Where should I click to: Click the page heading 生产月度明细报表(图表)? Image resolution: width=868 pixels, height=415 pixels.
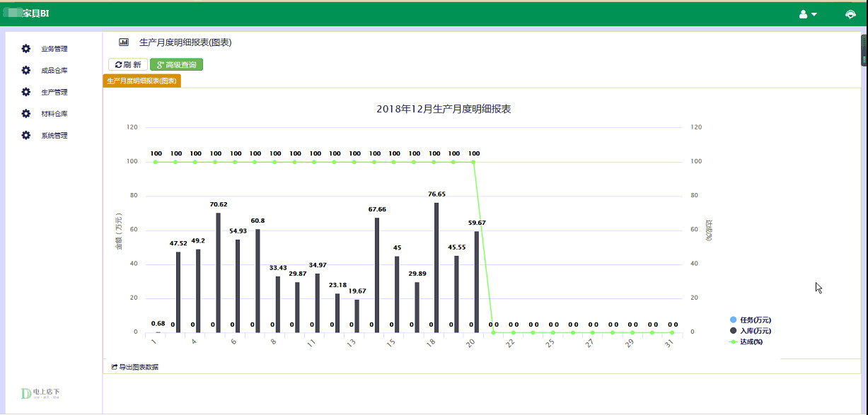[x=185, y=42]
